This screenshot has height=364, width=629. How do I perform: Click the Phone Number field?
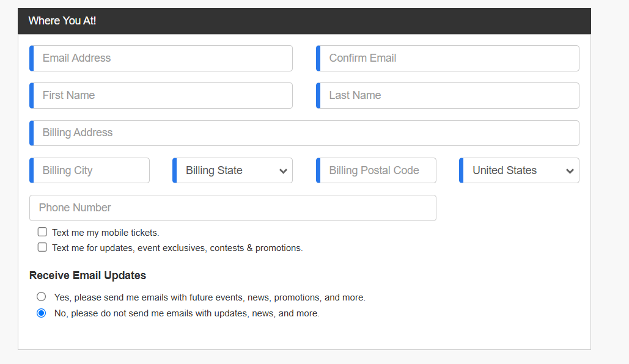[233, 208]
